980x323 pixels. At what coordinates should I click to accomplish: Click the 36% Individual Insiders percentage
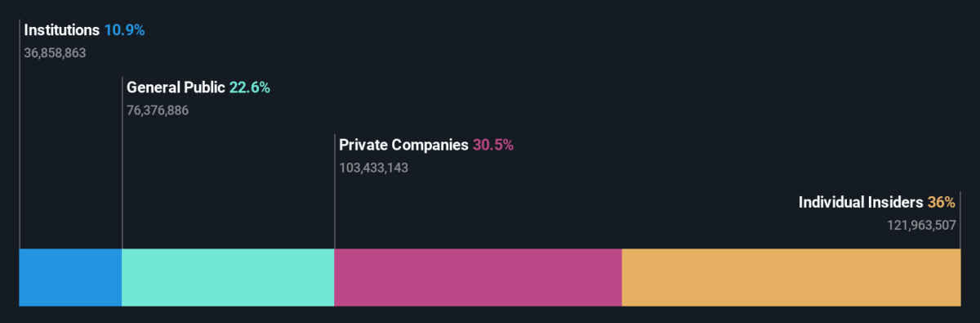coord(942,202)
